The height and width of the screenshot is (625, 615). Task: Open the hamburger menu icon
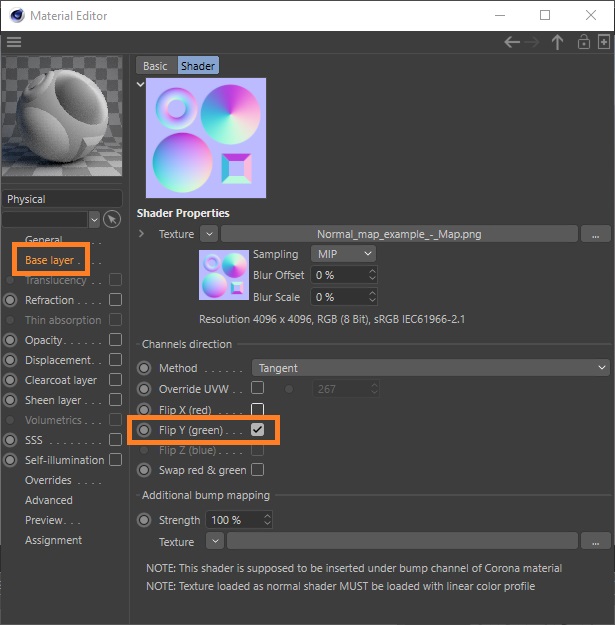pos(13,42)
